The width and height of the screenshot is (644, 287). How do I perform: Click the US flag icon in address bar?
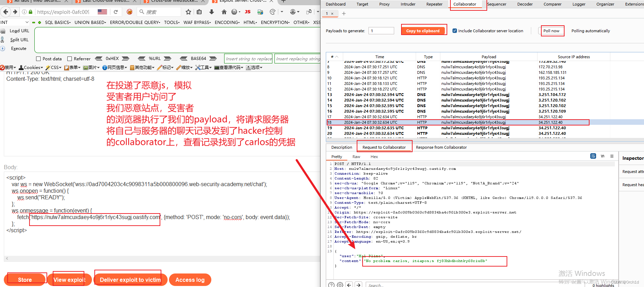tap(102, 12)
